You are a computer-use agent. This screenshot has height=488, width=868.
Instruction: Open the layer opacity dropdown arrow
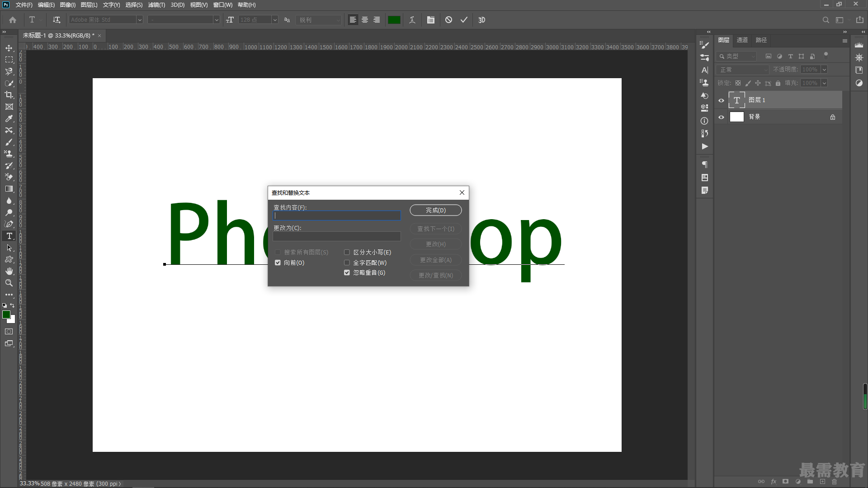click(x=824, y=70)
